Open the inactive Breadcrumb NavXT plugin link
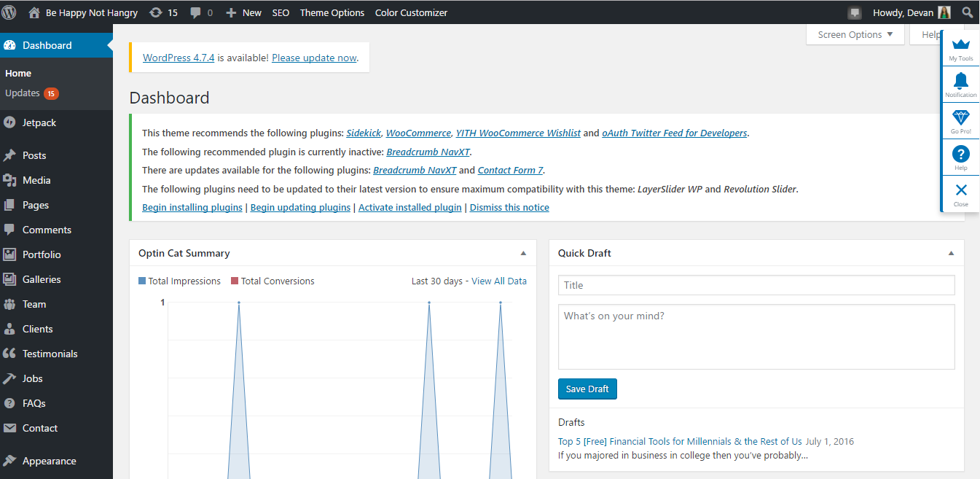Viewport: 980px width, 479px height. tap(428, 152)
